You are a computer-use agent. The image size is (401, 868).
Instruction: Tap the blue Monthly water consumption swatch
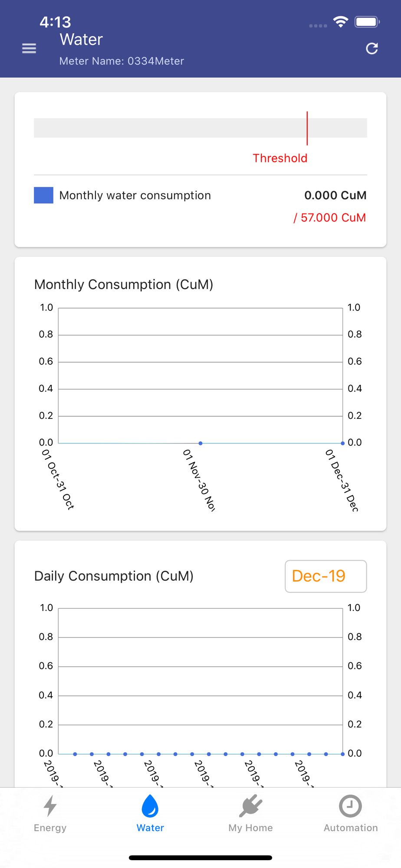(43, 195)
